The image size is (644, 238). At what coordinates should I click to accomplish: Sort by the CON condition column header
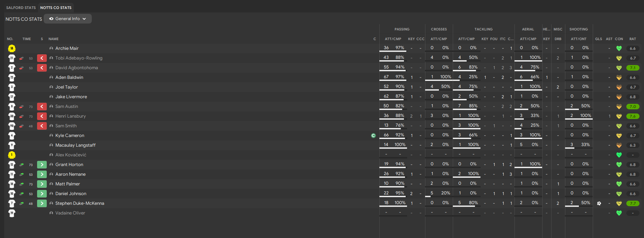click(x=619, y=39)
